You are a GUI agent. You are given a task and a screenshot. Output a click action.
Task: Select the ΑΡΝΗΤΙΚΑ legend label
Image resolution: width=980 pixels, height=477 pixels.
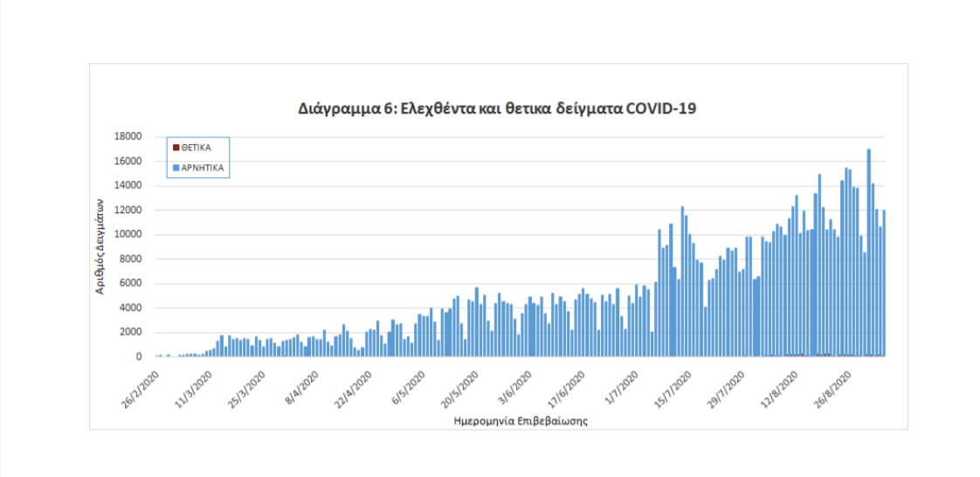click(202, 166)
